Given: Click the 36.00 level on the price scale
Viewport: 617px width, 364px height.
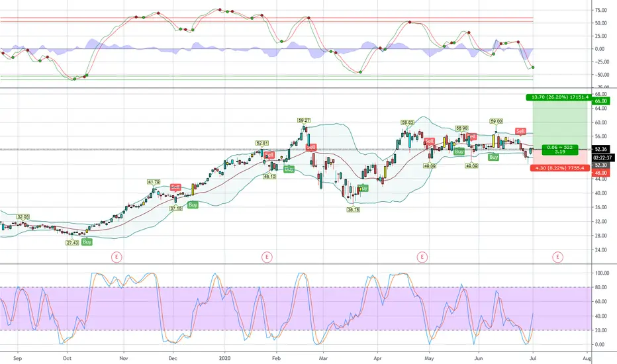Looking at the screenshot, I should (601, 207).
